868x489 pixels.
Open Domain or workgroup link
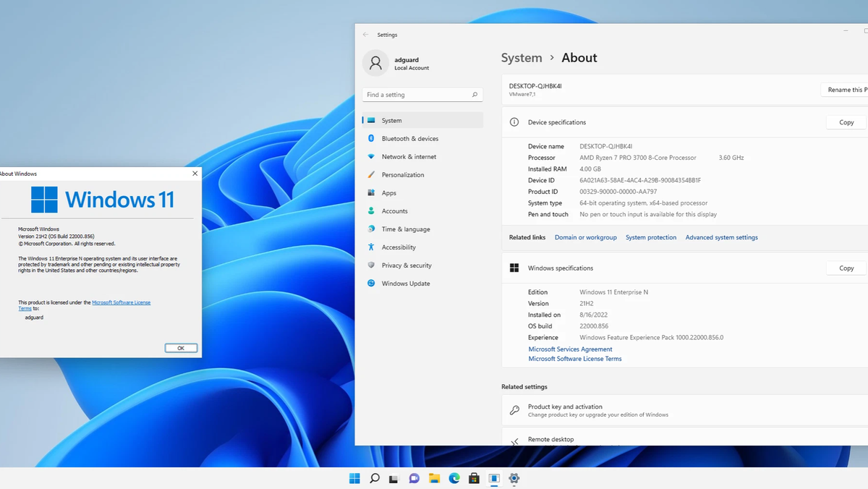tap(586, 237)
